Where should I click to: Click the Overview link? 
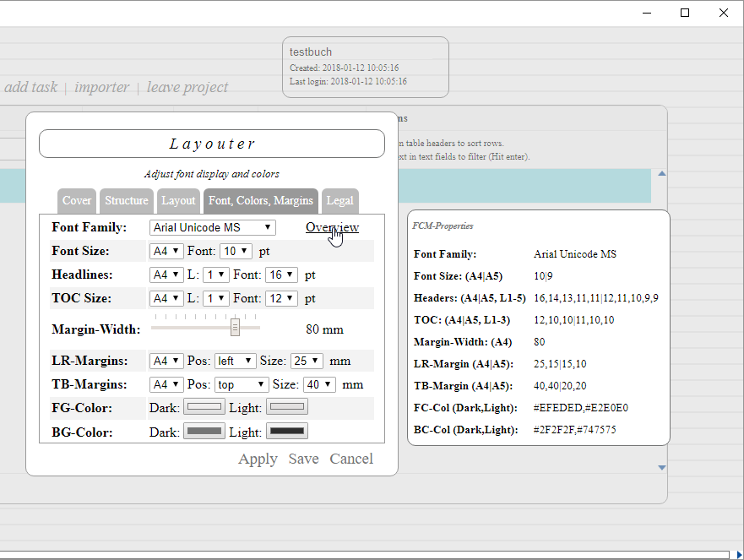pos(332,227)
